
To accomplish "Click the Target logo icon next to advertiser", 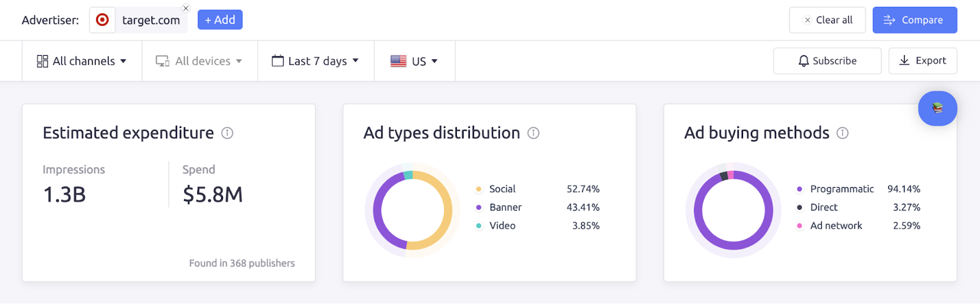I will (102, 20).
